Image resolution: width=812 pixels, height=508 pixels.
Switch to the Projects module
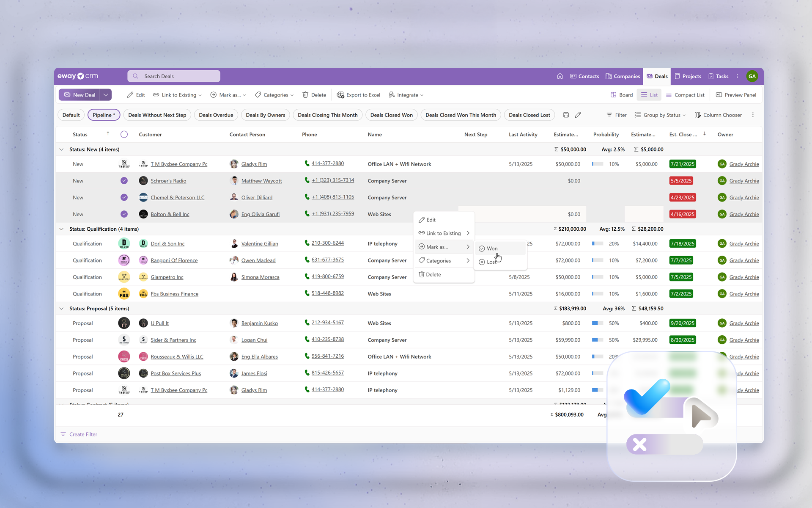tap(688, 76)
